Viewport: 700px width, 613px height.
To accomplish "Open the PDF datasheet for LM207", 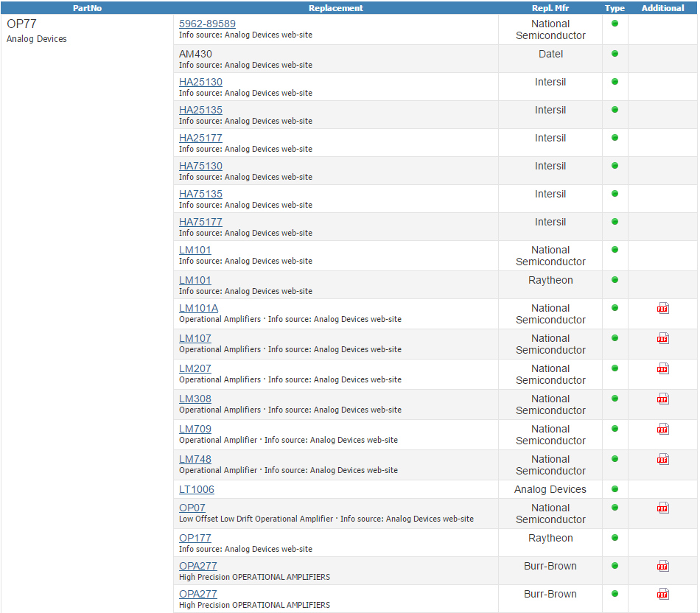I will tap(662, 369).
